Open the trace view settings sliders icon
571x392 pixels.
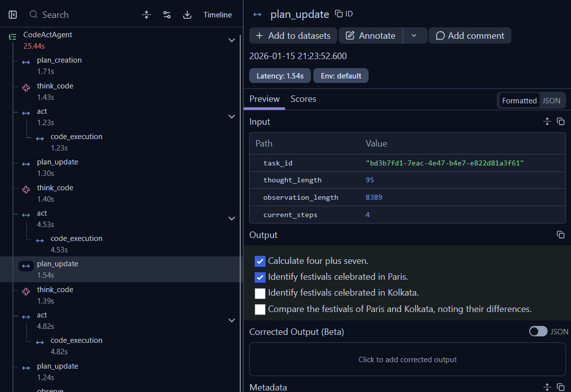pos(167,14)
